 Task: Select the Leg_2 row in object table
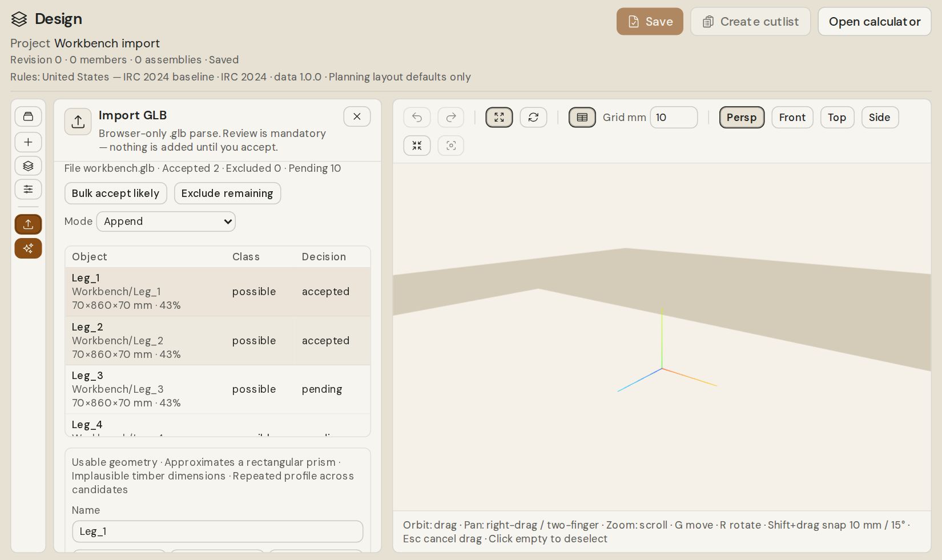[218, 341]
